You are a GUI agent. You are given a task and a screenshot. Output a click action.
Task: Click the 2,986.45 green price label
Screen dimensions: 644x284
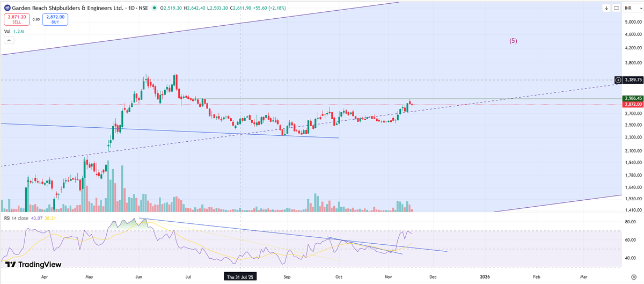click(632, 99)
